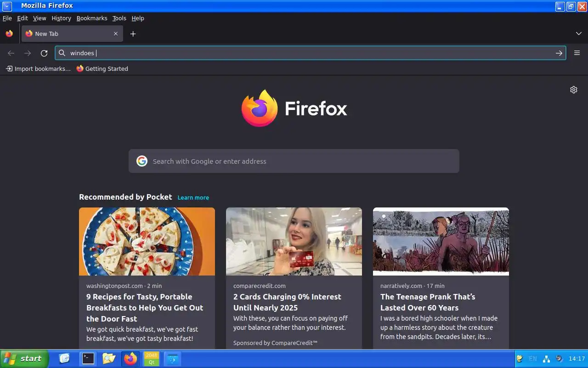This screenshot has height=368, width=588.
Task: Open the Firefox application hamburger menu
Action: [x=577, y=53]
